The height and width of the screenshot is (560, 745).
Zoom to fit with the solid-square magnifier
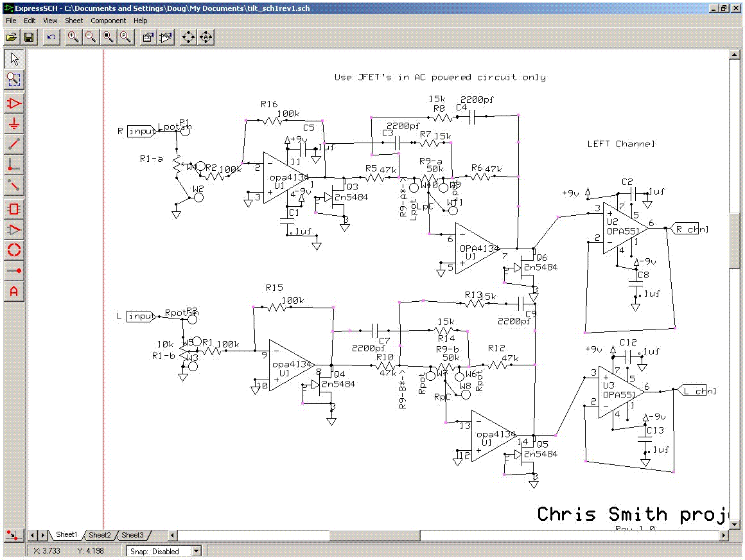pyautogui.click(x=108, y=37)
